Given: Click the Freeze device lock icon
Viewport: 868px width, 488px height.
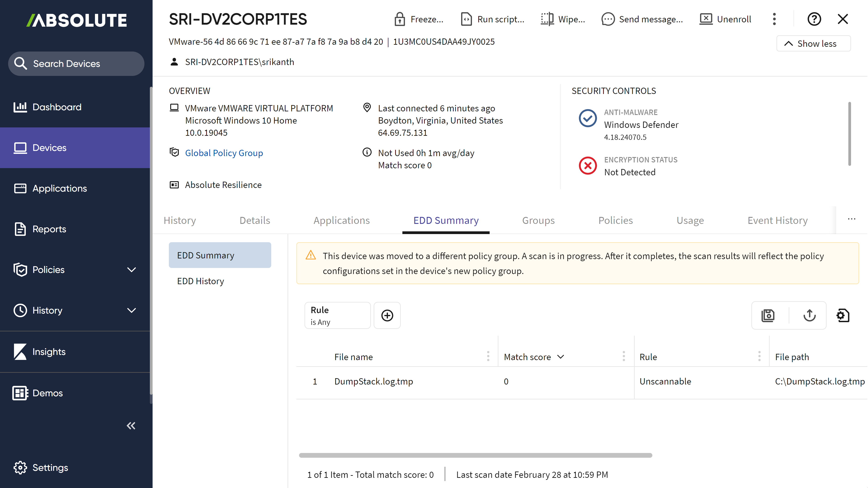Looking at the screenshot, I should tap(400, 19).
